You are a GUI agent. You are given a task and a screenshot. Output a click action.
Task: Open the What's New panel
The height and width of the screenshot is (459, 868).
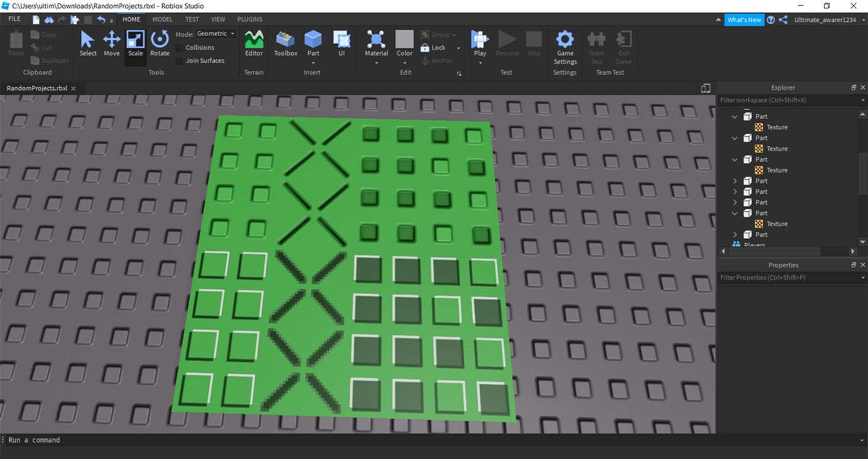coord(744,19)
